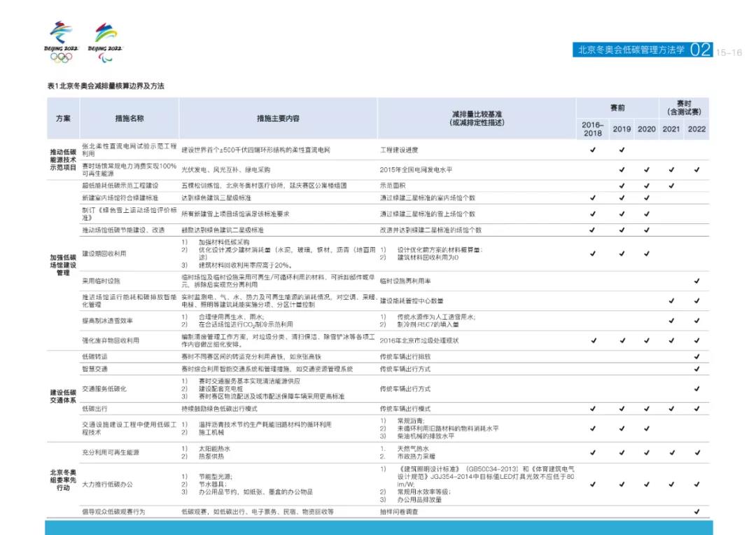
Task: Click the '2019' year header
Action: click(622, 129)
